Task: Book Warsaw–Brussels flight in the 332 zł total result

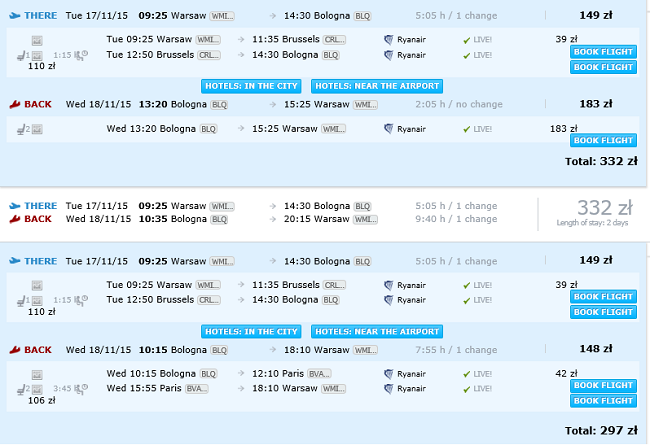Action: pyautogui.click(x=603, y=52)
